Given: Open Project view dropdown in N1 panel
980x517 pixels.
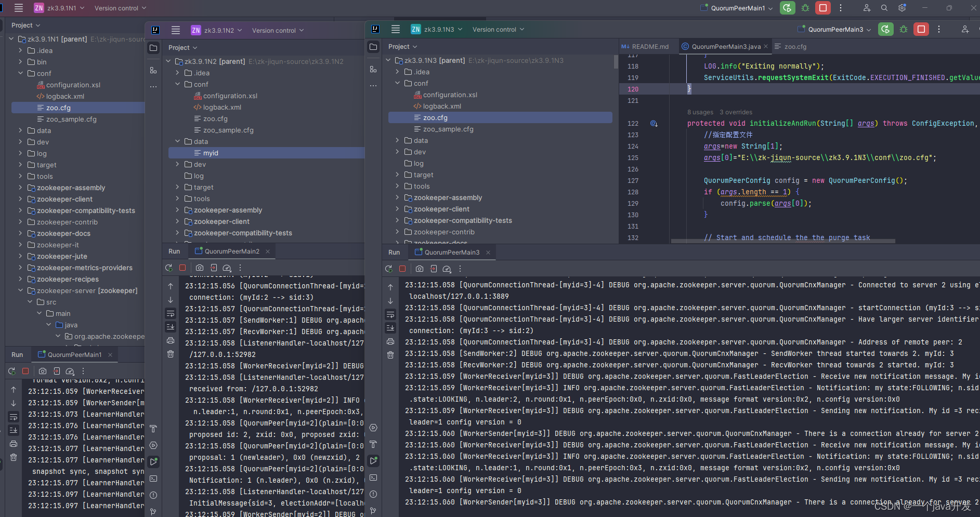Looking at the screenshot, I should 25,25.
